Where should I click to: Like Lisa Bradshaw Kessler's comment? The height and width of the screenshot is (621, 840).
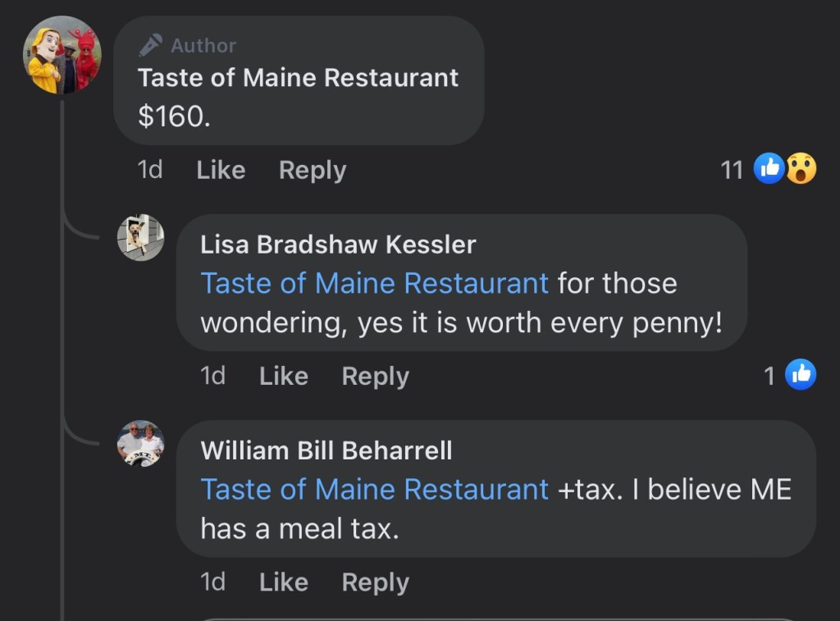click(x=283, y=376)
